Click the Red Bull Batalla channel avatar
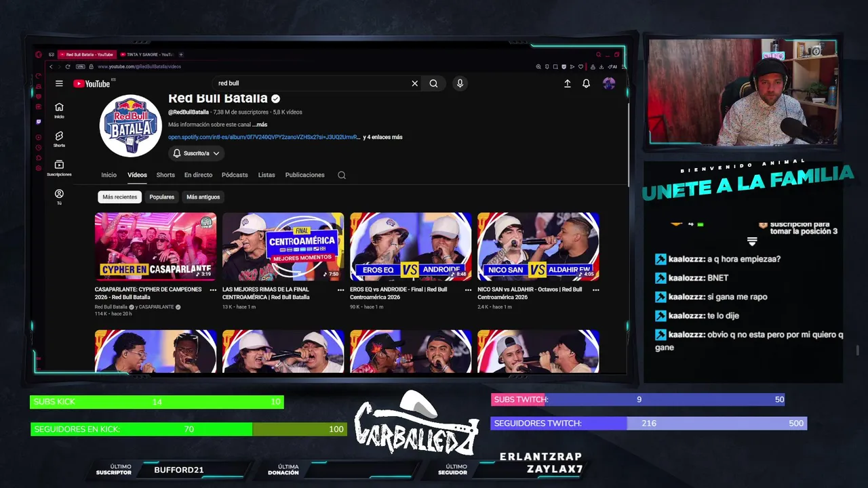868x488 pixels. click(x=131, y=126)
